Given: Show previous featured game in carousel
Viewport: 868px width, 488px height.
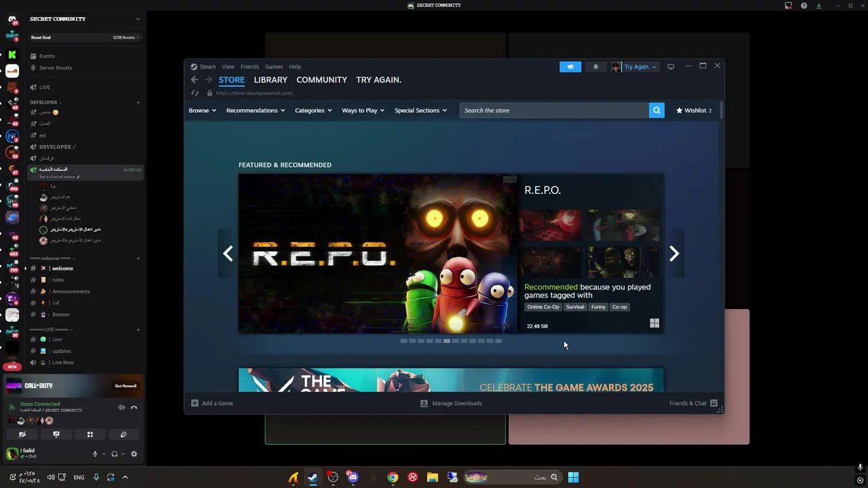Looking at the screenshot, I should point(228,253).
